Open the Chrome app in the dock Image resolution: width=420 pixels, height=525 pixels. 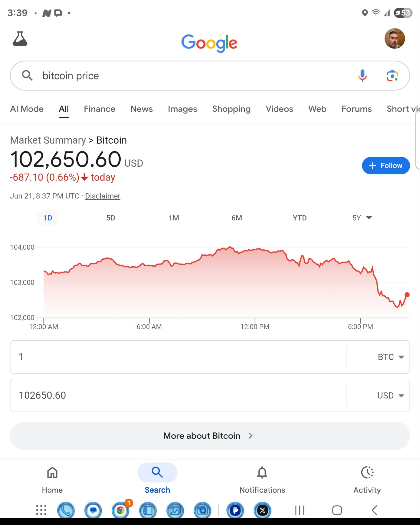click(120, 510)
